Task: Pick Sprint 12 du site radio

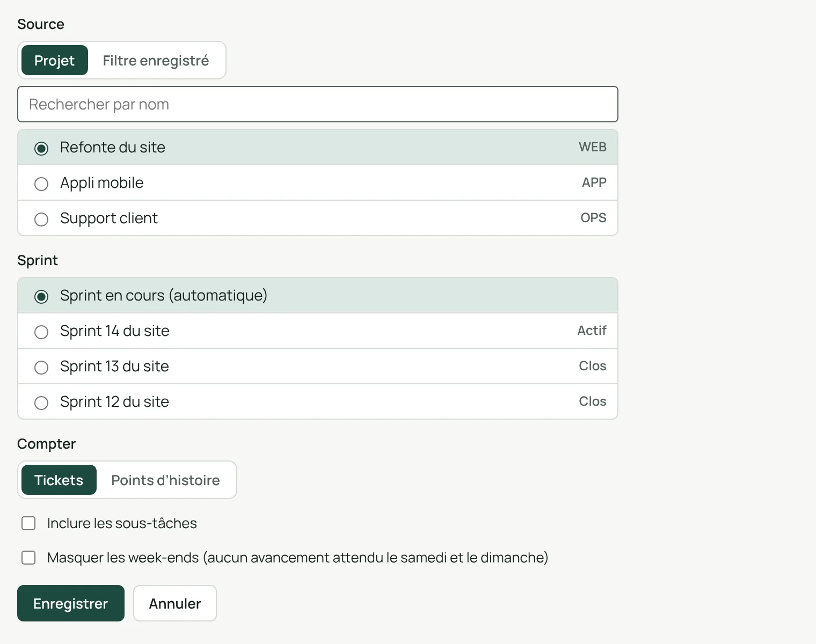Action: (x=41, y=402)
